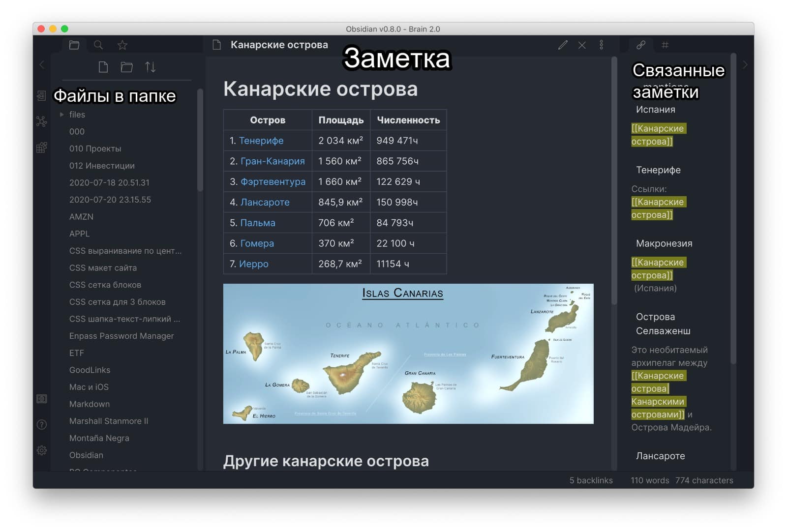Click the 949 471ч population cell

[x=408, y=141]
